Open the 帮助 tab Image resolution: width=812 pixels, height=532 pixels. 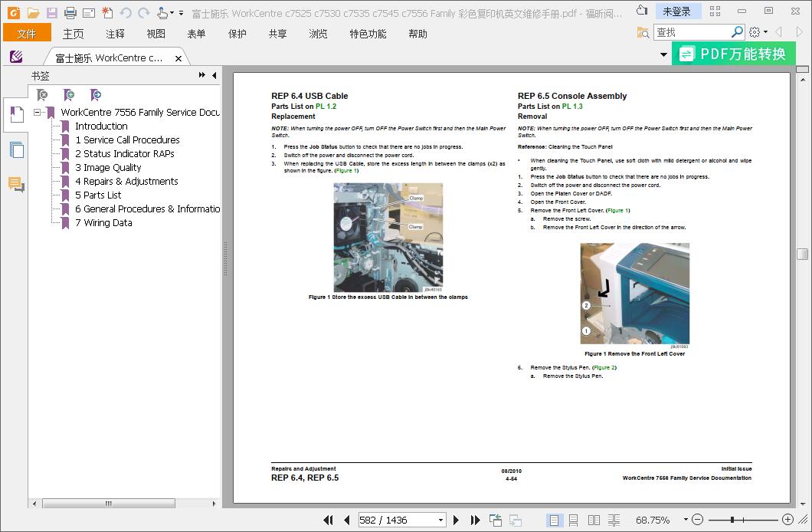418,34
